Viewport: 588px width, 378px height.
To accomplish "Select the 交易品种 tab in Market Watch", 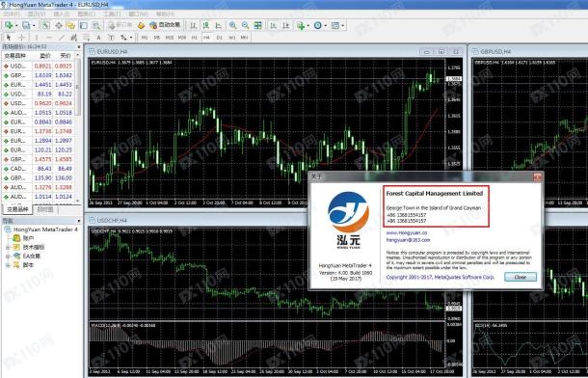I will pyautogui.click(x=17, y=209).
